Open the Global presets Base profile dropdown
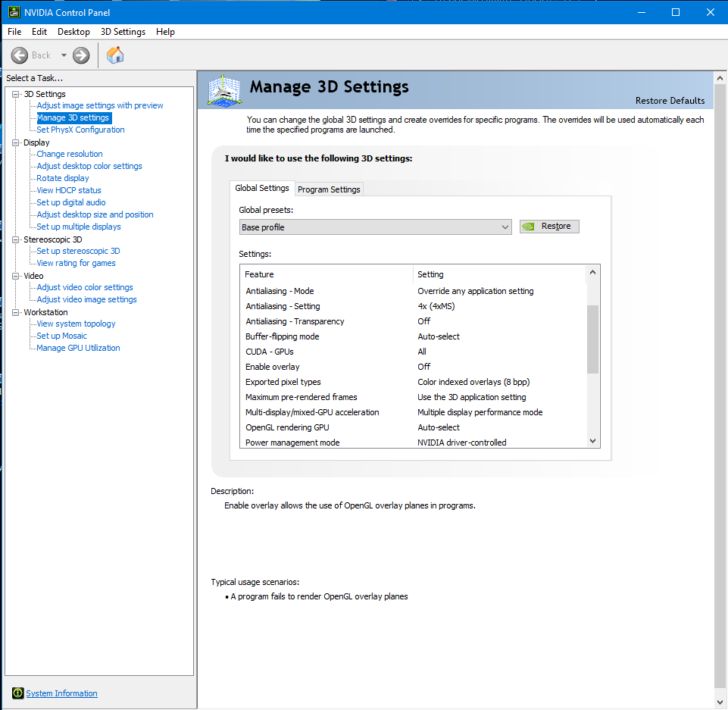The width and height of the screenshot is (728, 710). tap(375, 227)
